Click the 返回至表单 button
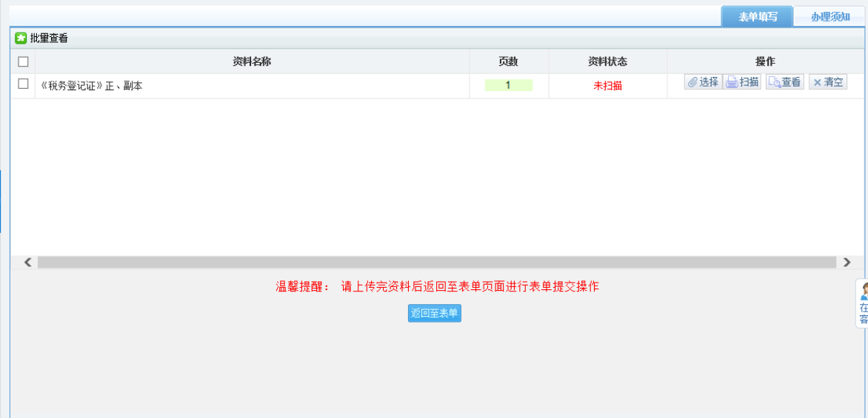The width and height of the screenshot is (868, 418). coord(435,314)
